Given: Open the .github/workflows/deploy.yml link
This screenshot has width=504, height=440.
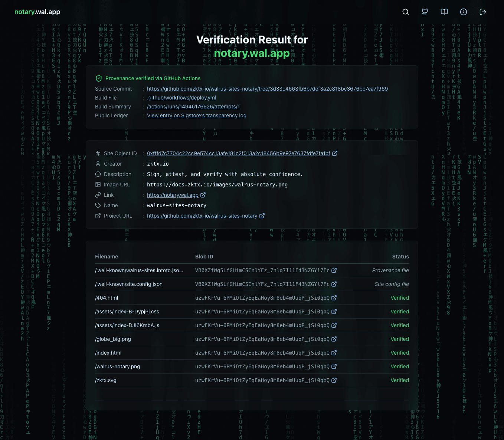Looking at the screenshot, I should point(181,98).
